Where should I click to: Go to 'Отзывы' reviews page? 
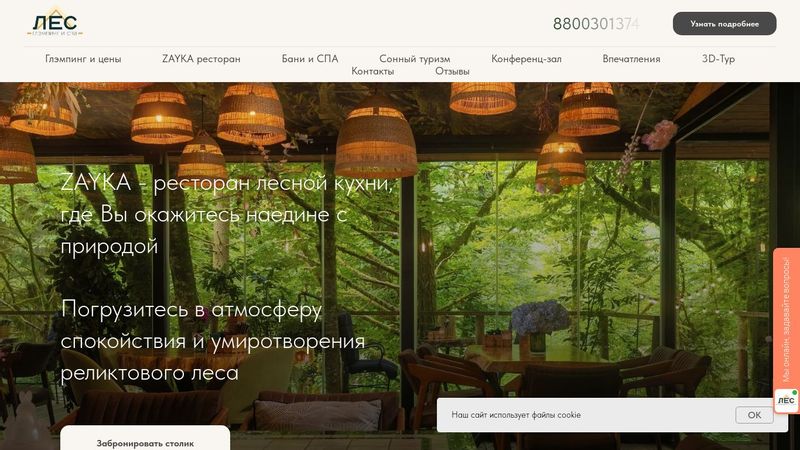coord(452,71)
